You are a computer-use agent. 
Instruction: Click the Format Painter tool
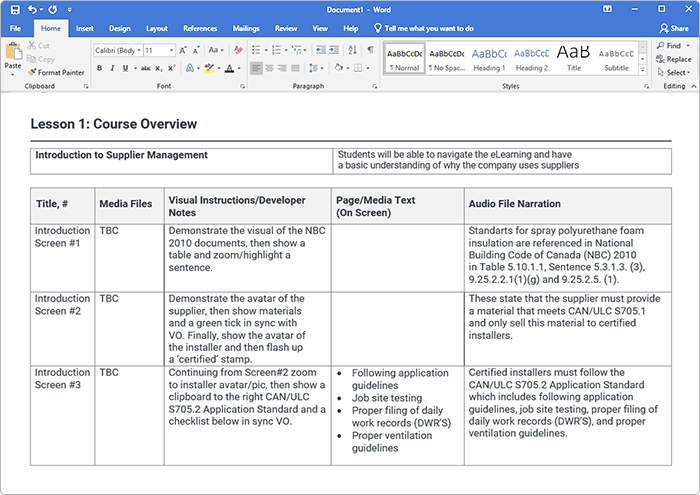pos(56,72)
